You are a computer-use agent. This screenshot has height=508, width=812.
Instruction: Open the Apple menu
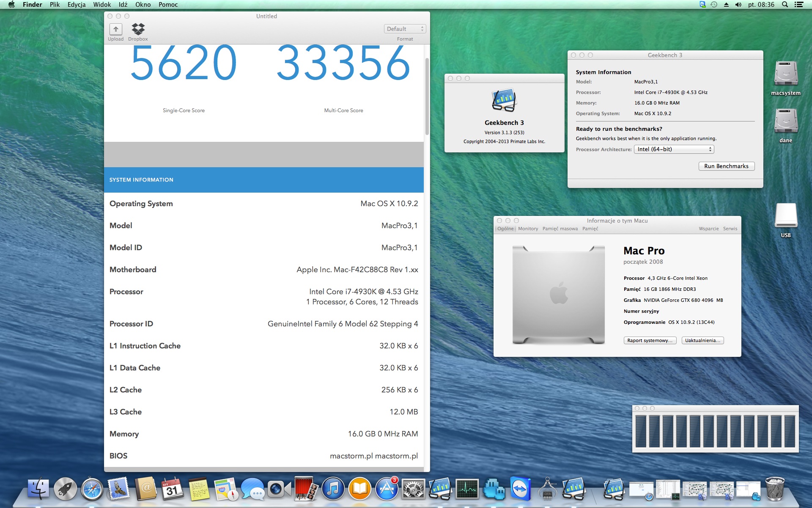click(11, 5)
